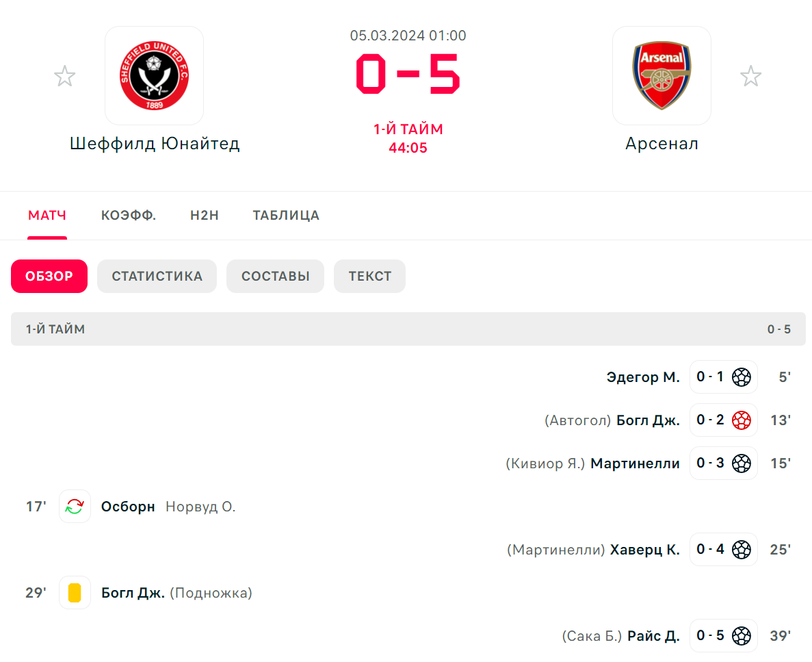Open the H2H tab
This screenshot has width=812, height=662.
point(204,215)
